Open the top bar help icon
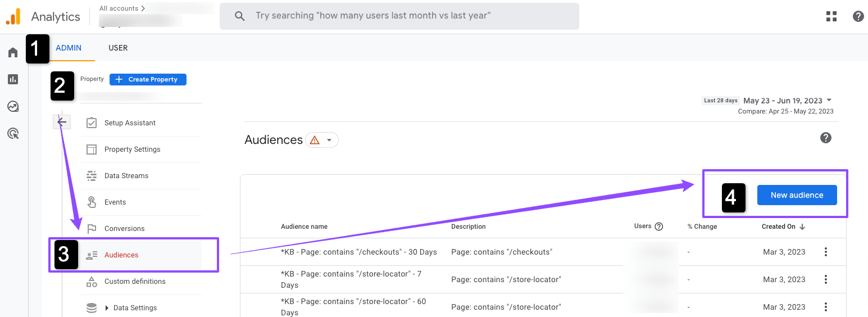This screenshot has width=868, height=317. [858, 16]
